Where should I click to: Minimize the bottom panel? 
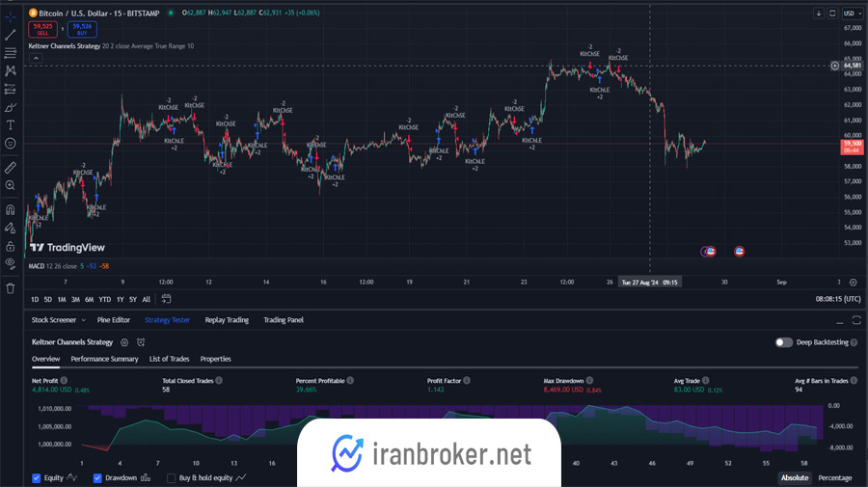tap(840, 321)
